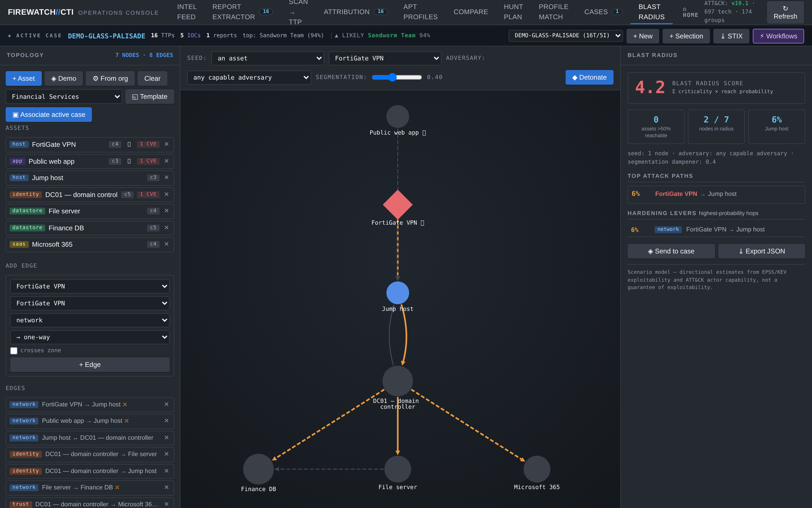
Task: Delete identity edge DC01 to Jump host
Action: point(166,471)
